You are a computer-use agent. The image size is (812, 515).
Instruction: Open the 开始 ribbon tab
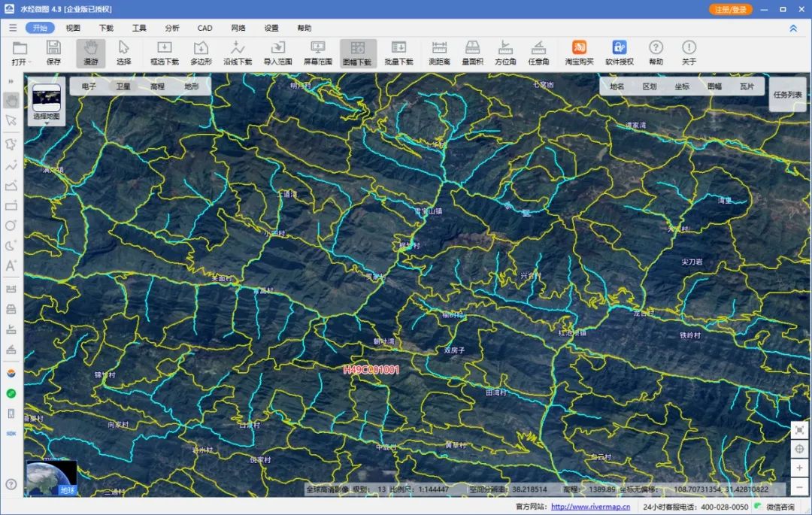pos(40,28)
